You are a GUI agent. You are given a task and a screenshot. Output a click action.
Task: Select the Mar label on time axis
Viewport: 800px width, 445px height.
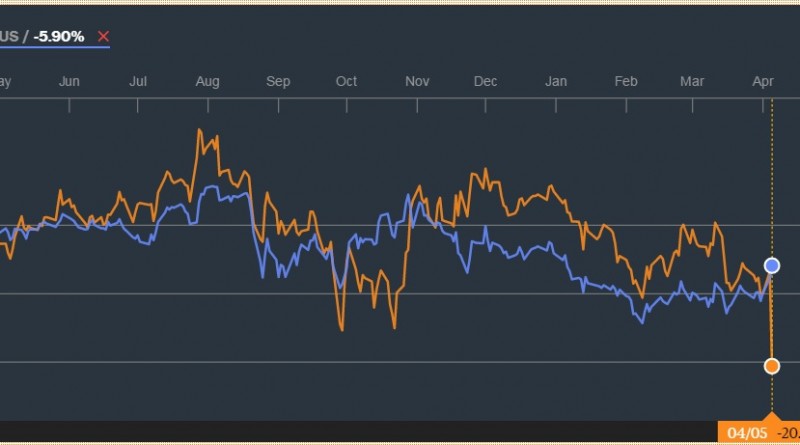coord(692,81)
